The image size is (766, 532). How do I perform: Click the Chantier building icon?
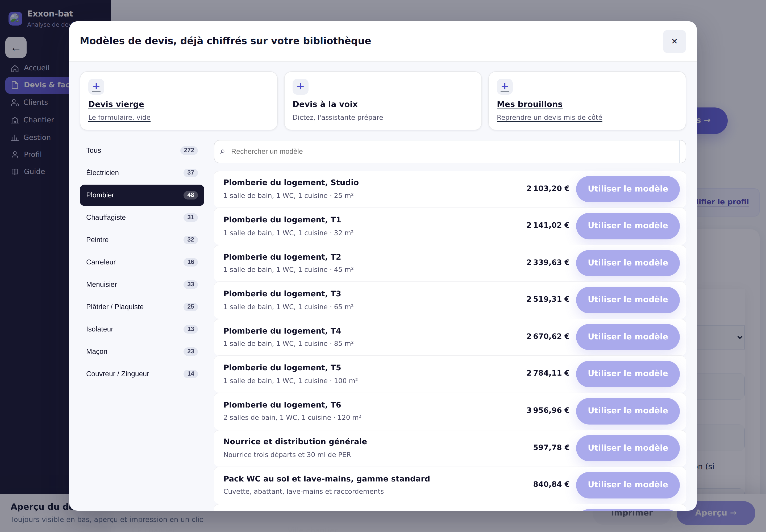tap(15, 120)
